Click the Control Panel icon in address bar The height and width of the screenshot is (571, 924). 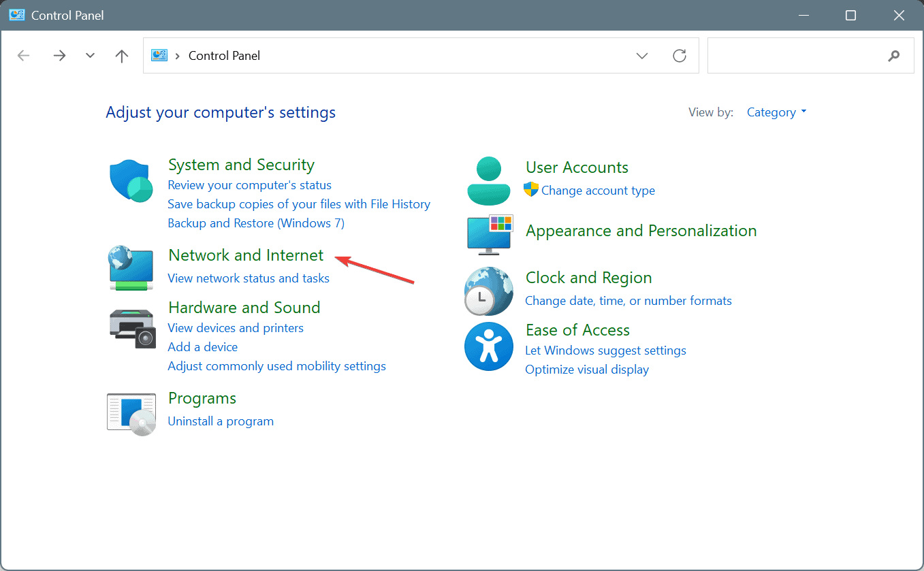(x=159, y=56)
